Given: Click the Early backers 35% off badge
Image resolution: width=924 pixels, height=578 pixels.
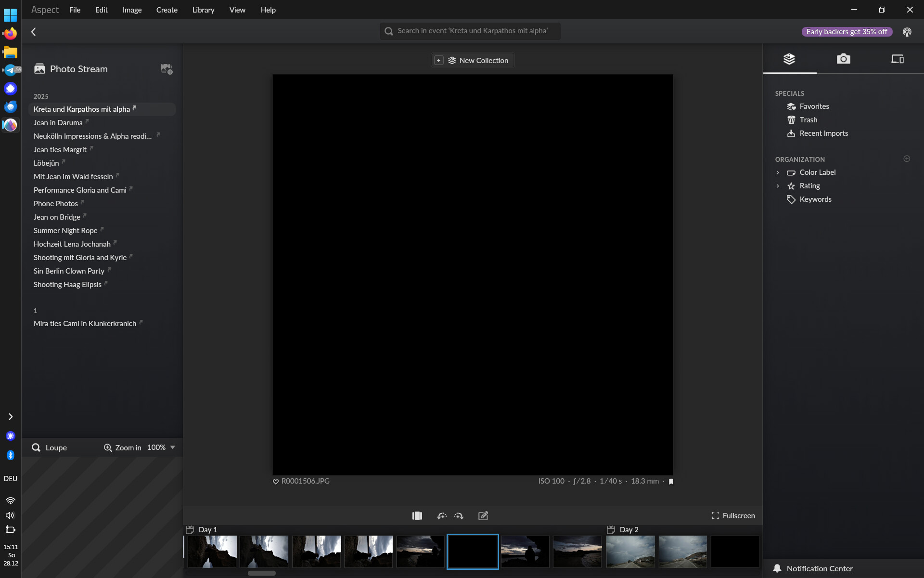Looking at the screenshot, I should (x=847, y=32).
